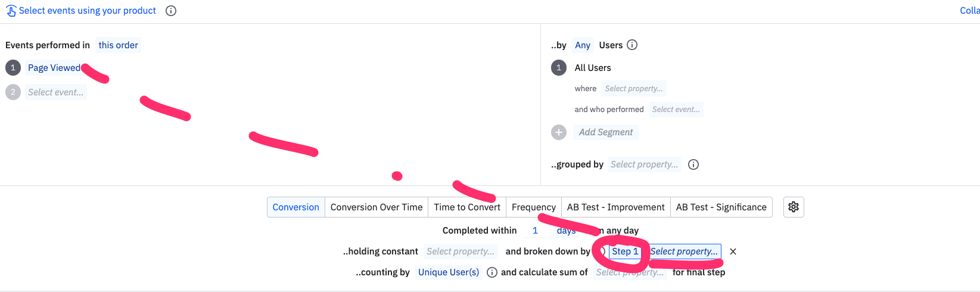Screen dimensions: 980x292
Task: Click the hand pointer icon in header
Action: point(11,11)
